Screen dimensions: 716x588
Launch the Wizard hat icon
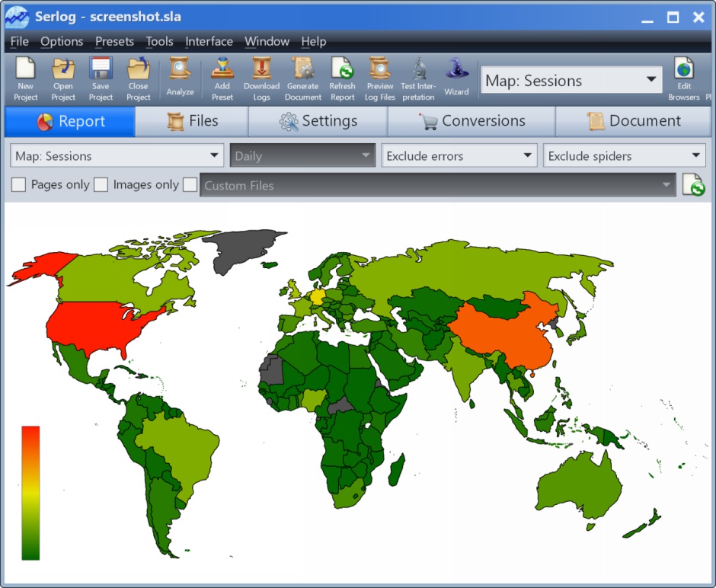(x=456, y=72)
